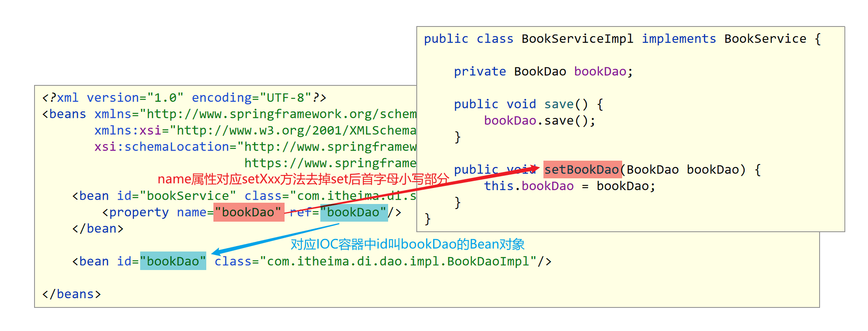Select the https://www.springframe URL line

(330, 163)
